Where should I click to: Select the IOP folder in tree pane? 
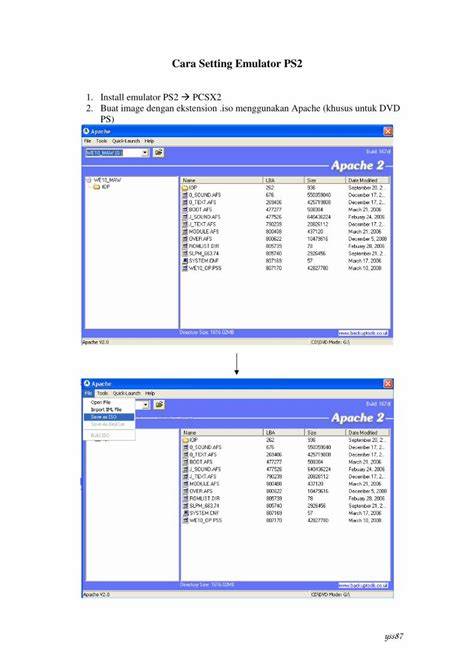coord(105,187)
